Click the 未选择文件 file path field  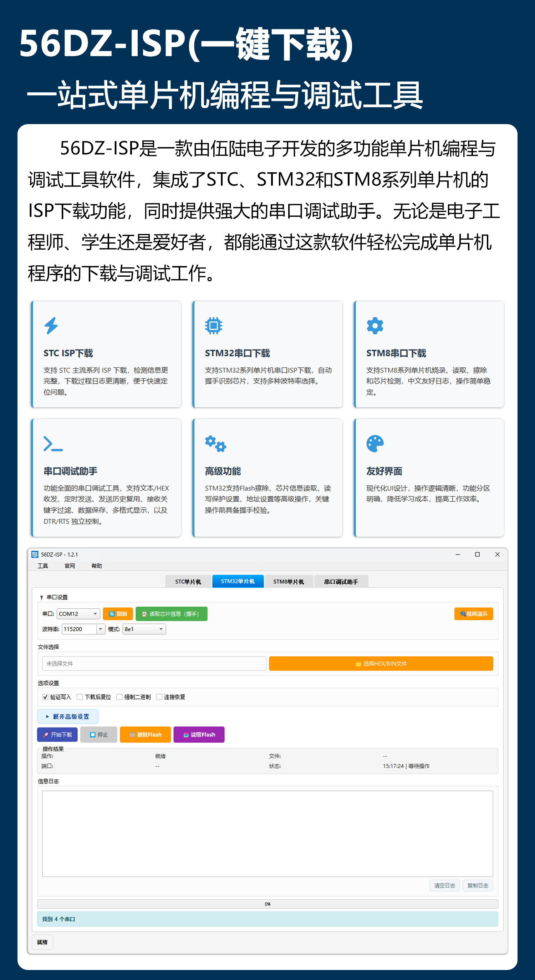pos(154,663)
